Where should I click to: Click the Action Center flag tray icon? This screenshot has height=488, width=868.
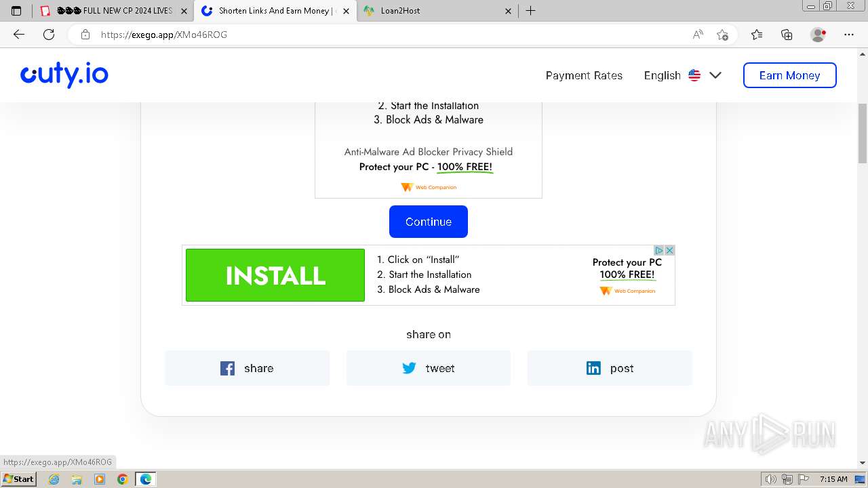(803, 479)
